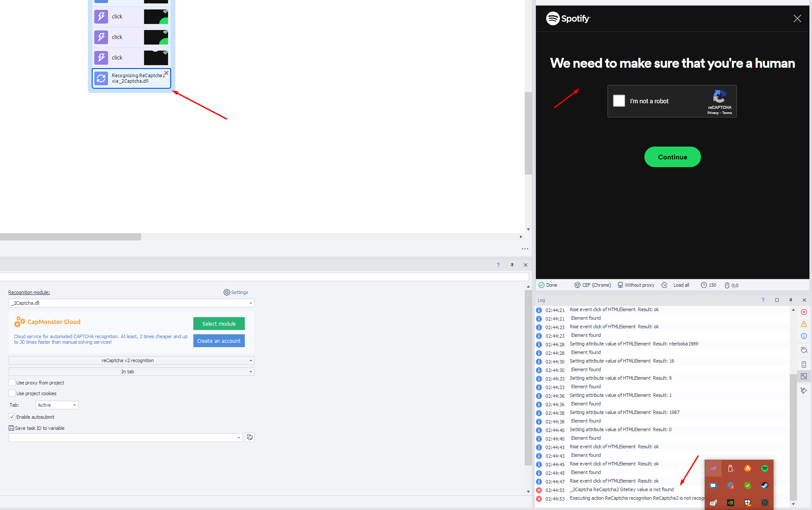Click the paint bucket icon in Log sidebar
Image resolution: width=812 pixels, height=510 pixels.
804,350
